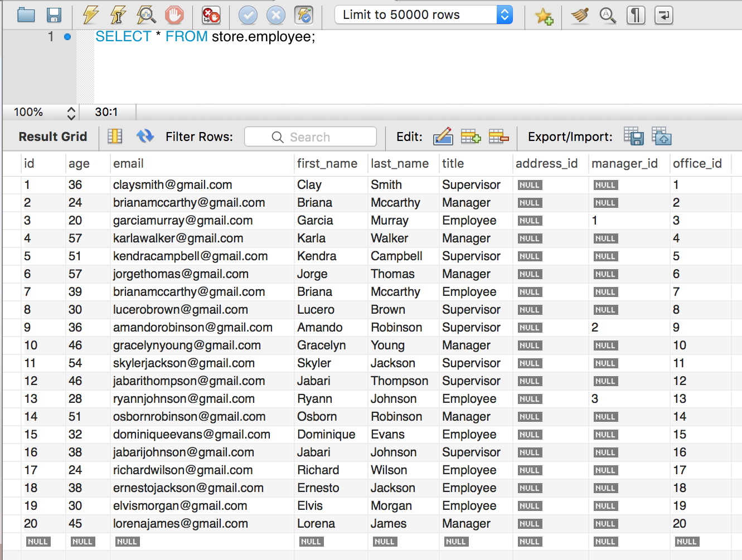Save snippet with star plus icon
Screen dimensions: 742x560
544,16
